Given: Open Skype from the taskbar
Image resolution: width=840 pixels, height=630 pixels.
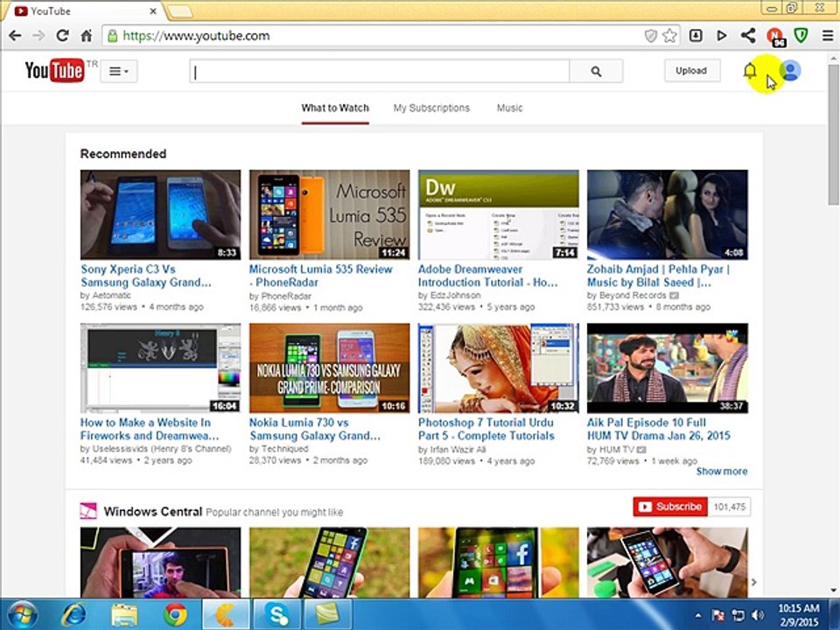Looking at the screenshot, I should tap(277, 614).
